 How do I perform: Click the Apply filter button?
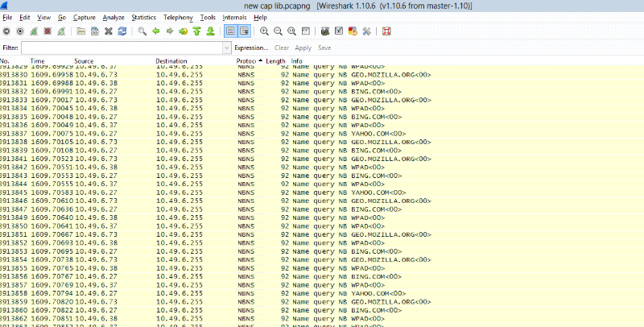[x=303, y=48]
